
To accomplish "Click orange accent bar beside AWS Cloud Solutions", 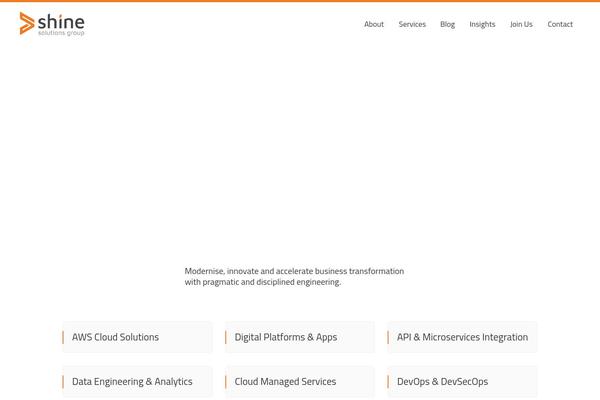I will coord(63,337).
